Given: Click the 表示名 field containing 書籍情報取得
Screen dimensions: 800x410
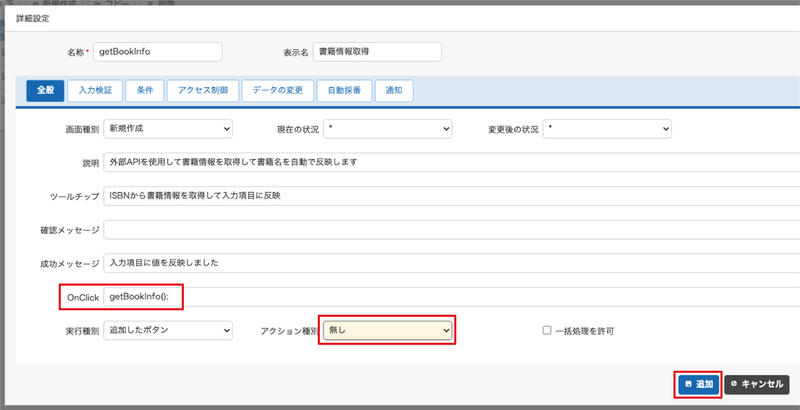Looking at the screenshot, I should (377, 52).
